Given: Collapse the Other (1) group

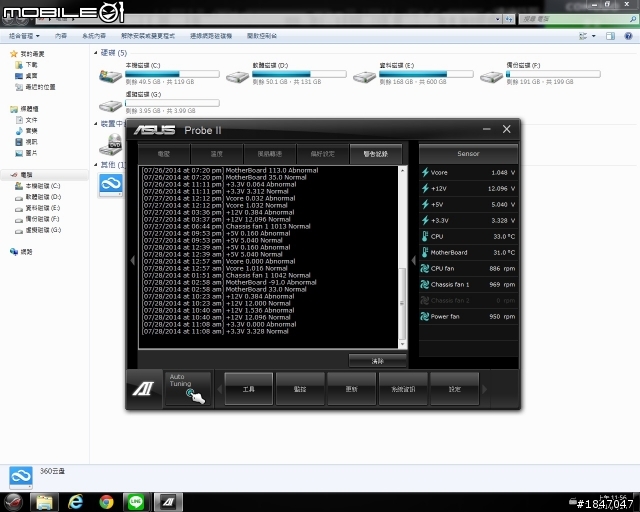Looking at the screenshot, I should pyautogui.click(x=96, y=165).
